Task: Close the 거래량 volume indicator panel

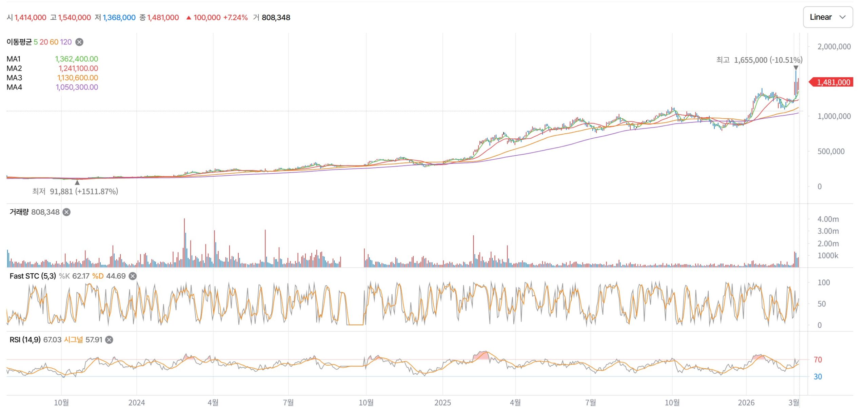Action: tap(67, 212)
